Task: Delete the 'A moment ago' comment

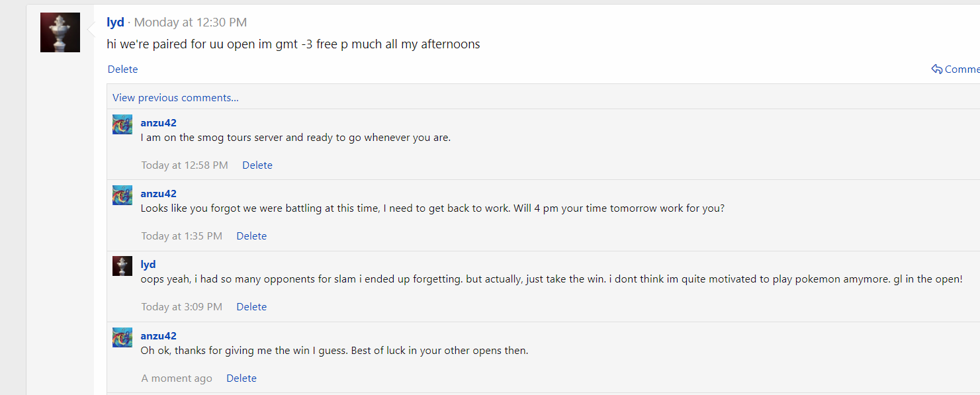Action: (x=242, y=378)
